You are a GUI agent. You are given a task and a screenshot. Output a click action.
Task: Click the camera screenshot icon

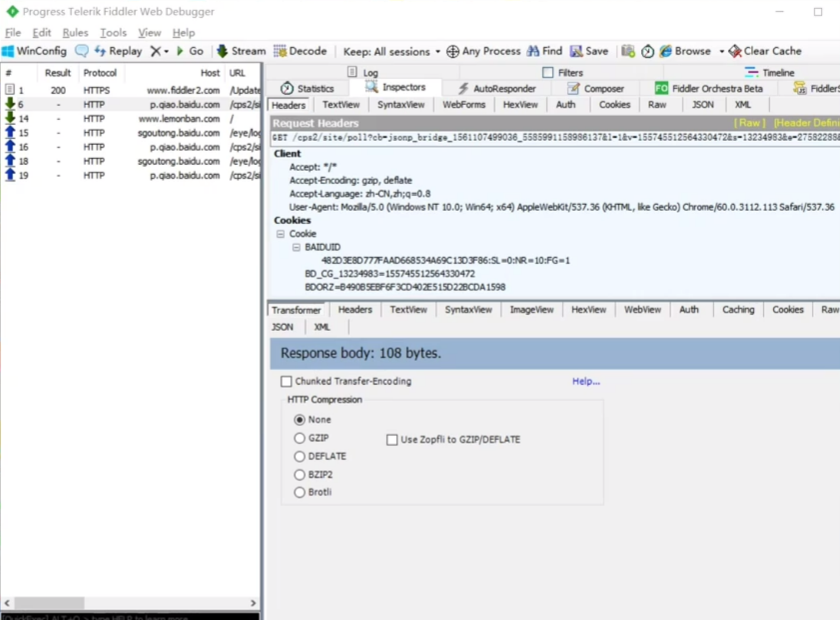(x=628, y=51)
